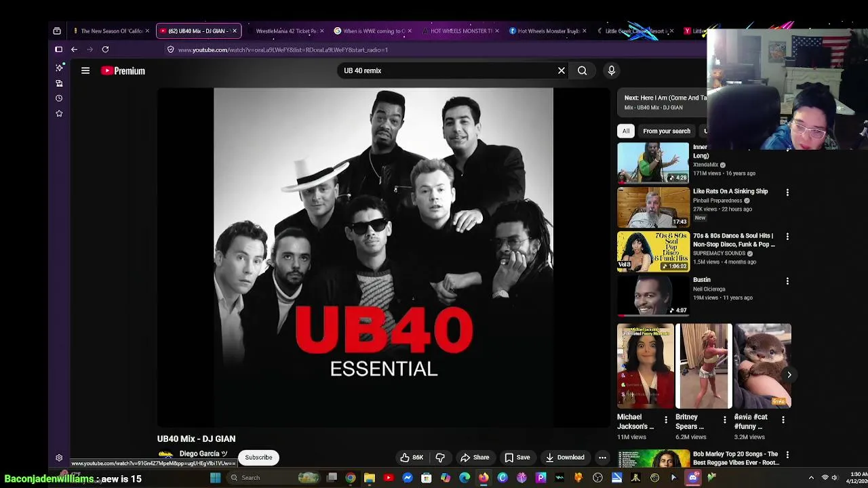
Task: Open Google Chrome from taskbar
Action: point(351,478)
